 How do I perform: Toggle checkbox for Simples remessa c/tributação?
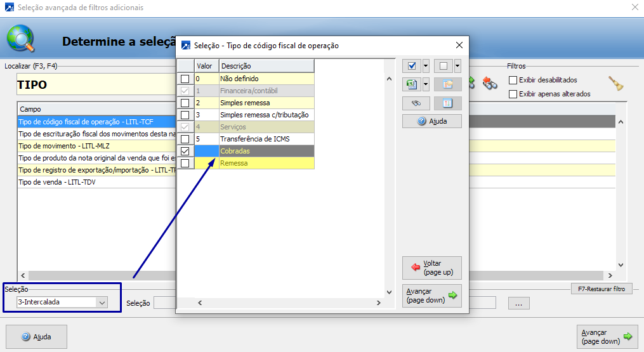pos(185,115)
